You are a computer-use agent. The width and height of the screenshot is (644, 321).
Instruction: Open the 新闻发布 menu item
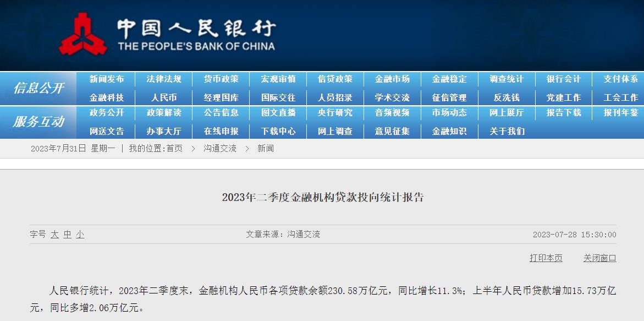click(107, 79)
